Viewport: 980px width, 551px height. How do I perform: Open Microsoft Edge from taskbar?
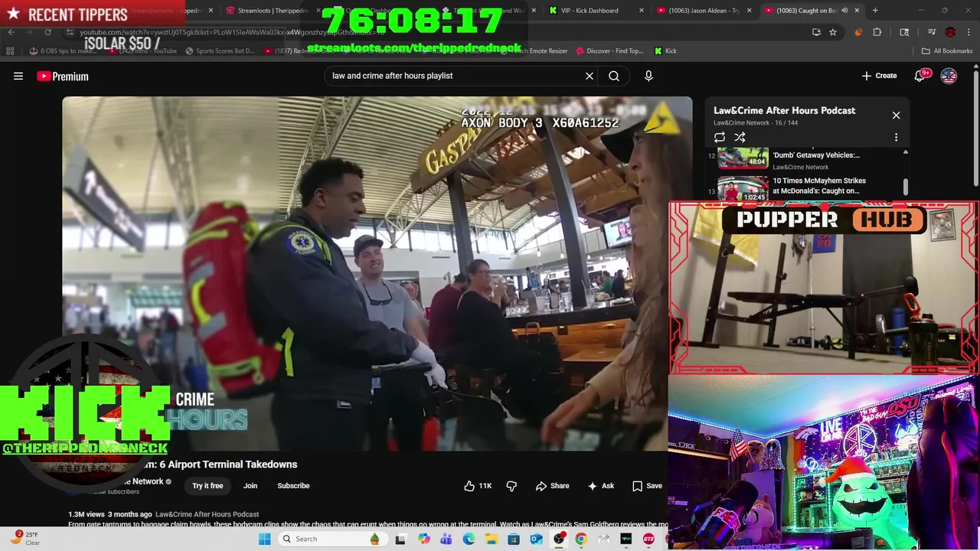click(x=469, y=539)
